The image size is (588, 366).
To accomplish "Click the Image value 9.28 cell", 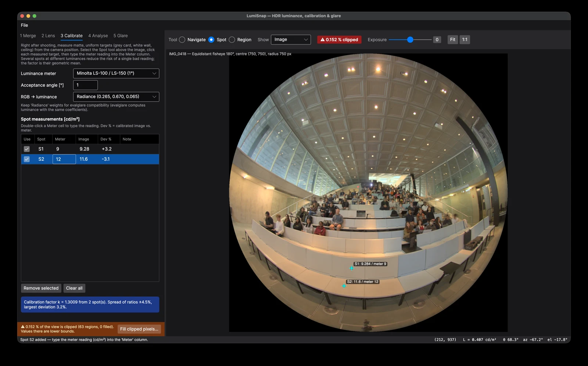I will (x=85, y=149).
